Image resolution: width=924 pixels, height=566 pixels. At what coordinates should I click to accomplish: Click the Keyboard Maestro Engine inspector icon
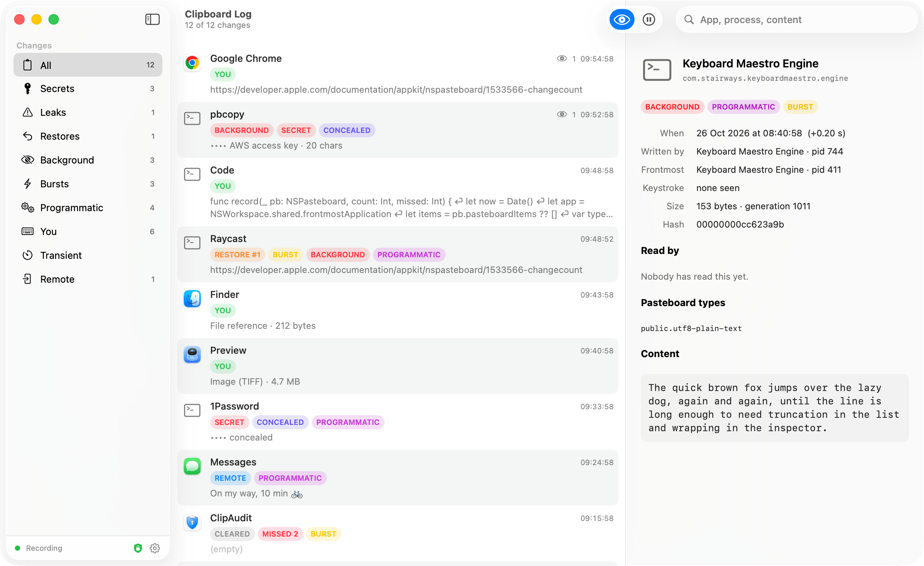656,70
